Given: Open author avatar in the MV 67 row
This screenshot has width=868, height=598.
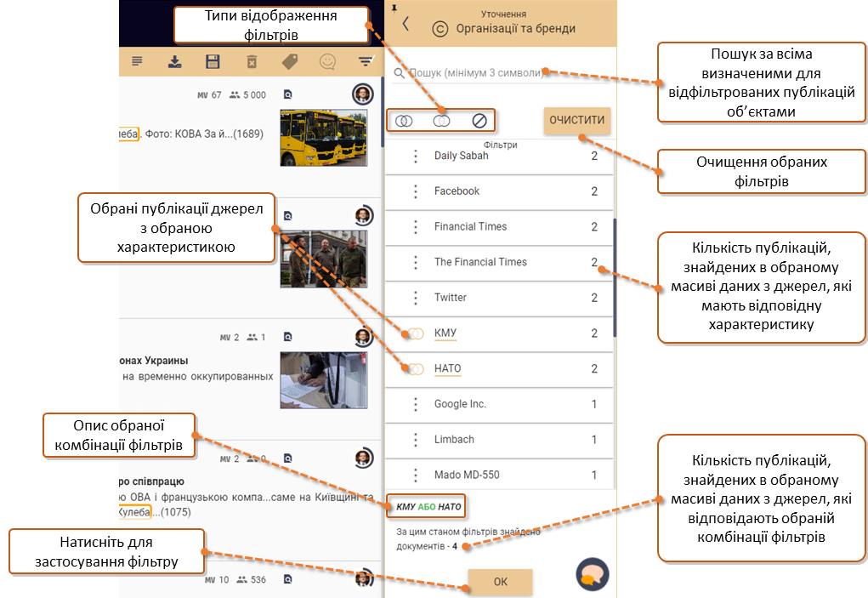Looking at the screenshot, I should [363, 94].
